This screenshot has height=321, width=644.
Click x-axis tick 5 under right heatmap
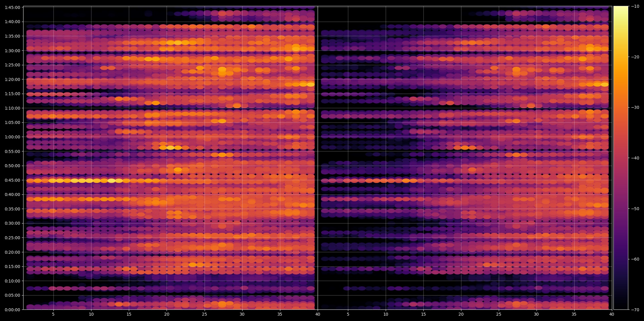348,314
